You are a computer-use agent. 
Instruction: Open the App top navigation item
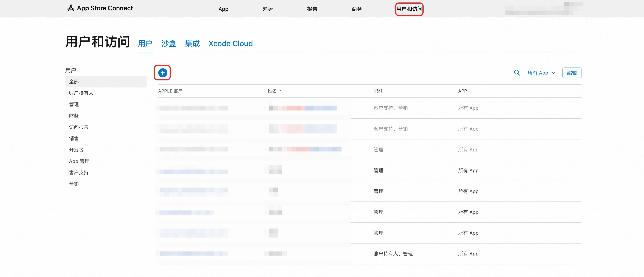(223, 9)
